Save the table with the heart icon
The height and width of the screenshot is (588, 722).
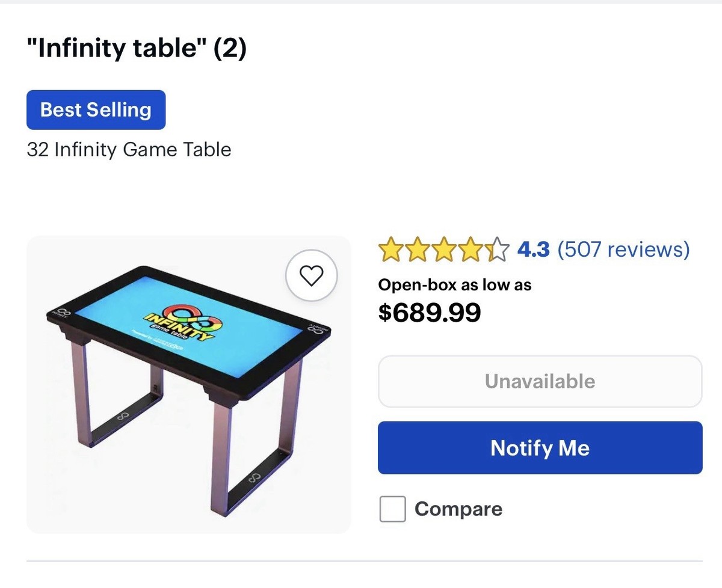click(x=311, y=275)
